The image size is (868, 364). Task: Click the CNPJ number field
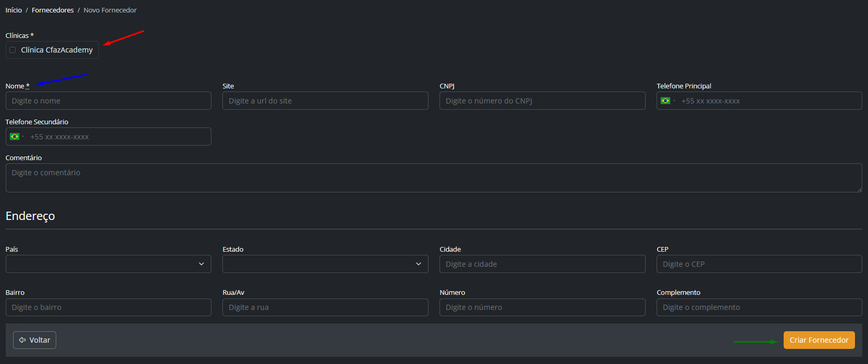(x=542, y=101)
